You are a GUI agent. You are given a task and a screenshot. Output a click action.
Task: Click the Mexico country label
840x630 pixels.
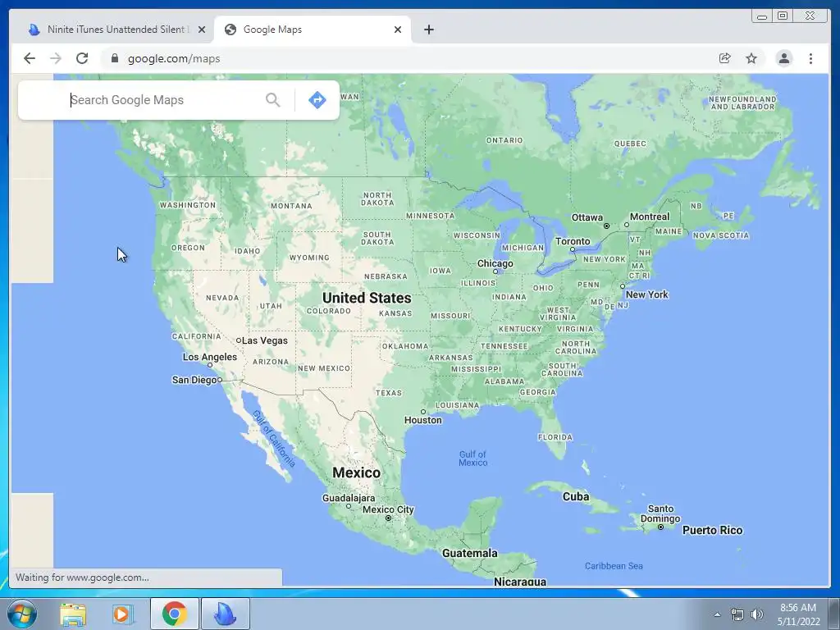click(356, 472)
